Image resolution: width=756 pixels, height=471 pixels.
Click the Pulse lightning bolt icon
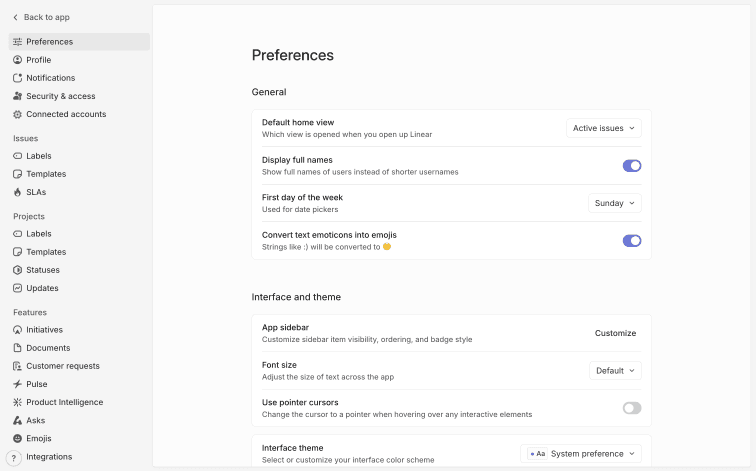(x=17, y=384)
